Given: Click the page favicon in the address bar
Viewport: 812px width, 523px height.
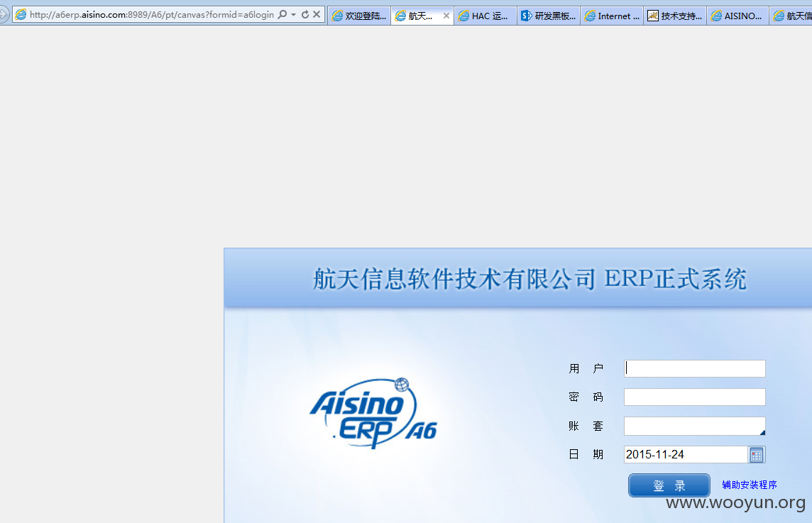Looking at the screenshot, I should click(x=21, y=14).
